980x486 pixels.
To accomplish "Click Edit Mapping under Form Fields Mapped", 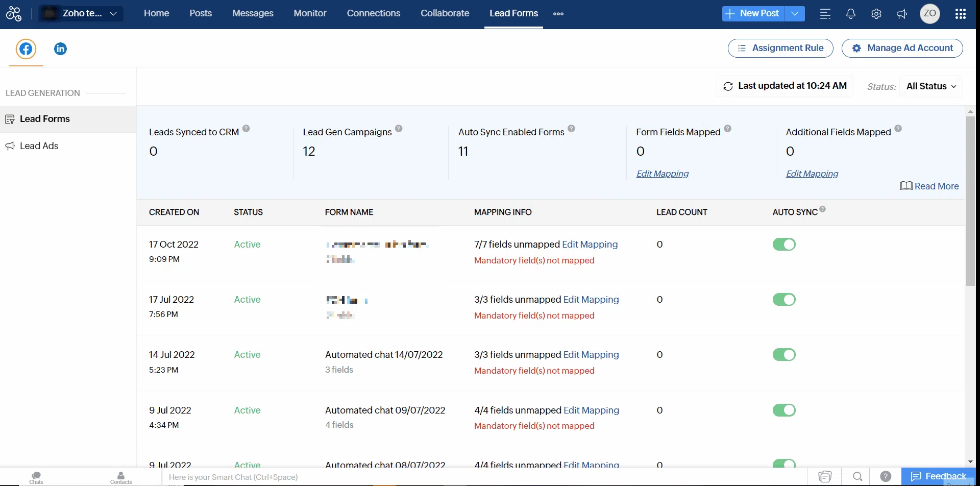I will pos(662,174).
